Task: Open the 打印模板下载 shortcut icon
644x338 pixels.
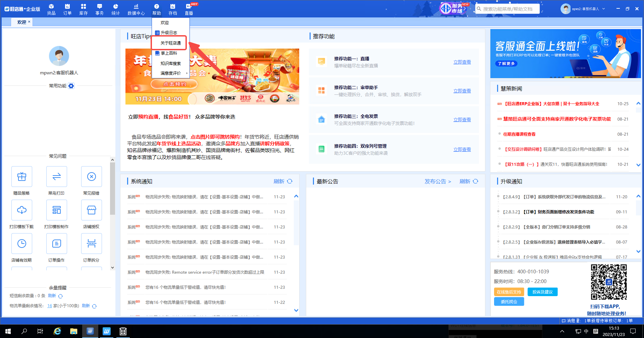Action: pos(22,210)
